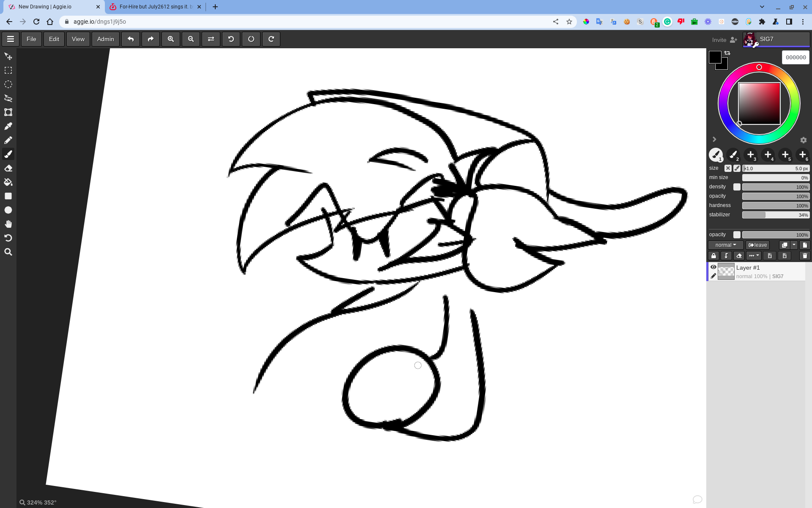
Task: Open the SIG7 user profile
Action: pyautogui.click(x=776, y=39)
